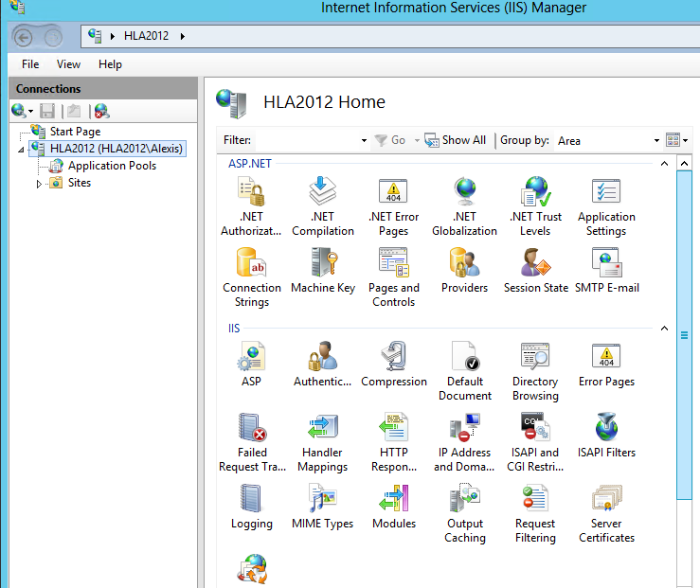This screenshot has width=700, height=588.
Task: Open the View menu
Action: pyautogui.click(x=68, y=64)
